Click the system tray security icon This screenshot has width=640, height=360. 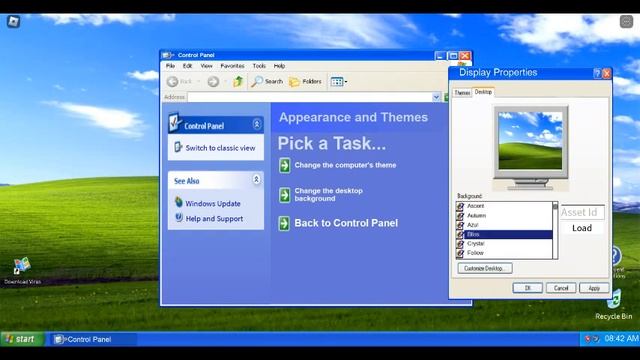tap(588, 339)
